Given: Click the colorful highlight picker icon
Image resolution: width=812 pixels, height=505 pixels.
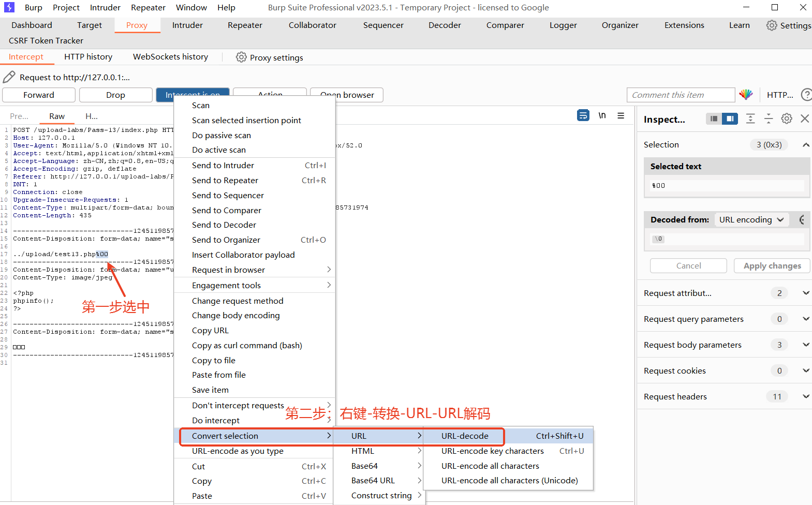Looking at the screenshot, I should 746,95.
